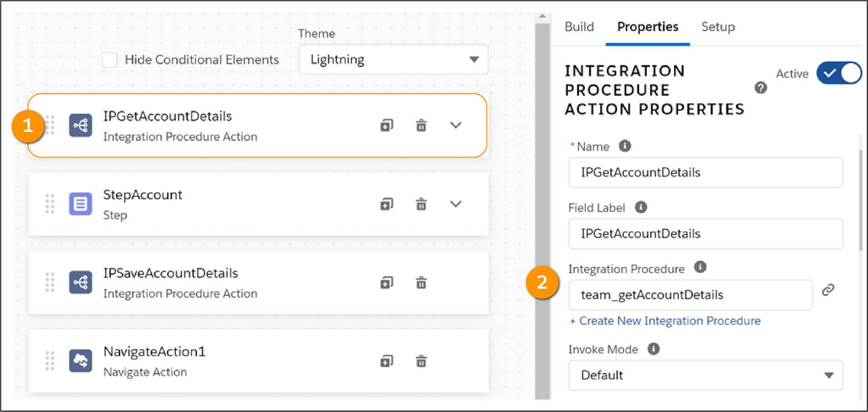Image resolution: width=868 pixels, height=412 pixels.
Task: Expand the StepAccount element chevron
Action: (456, 204)
